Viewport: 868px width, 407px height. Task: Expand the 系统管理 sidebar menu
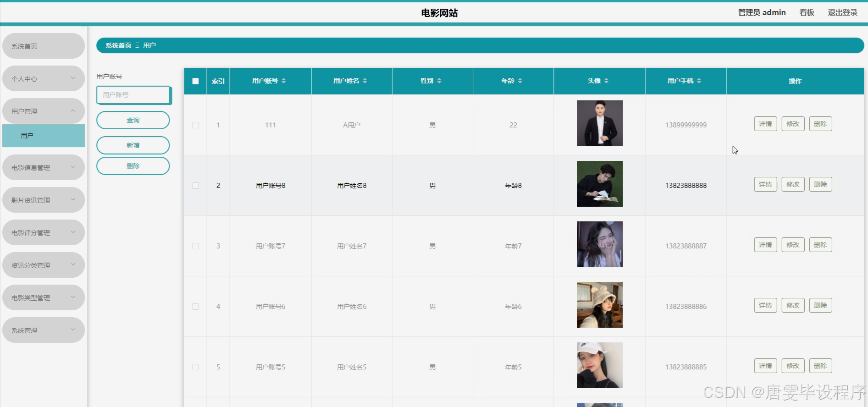[x=44, y=330]
